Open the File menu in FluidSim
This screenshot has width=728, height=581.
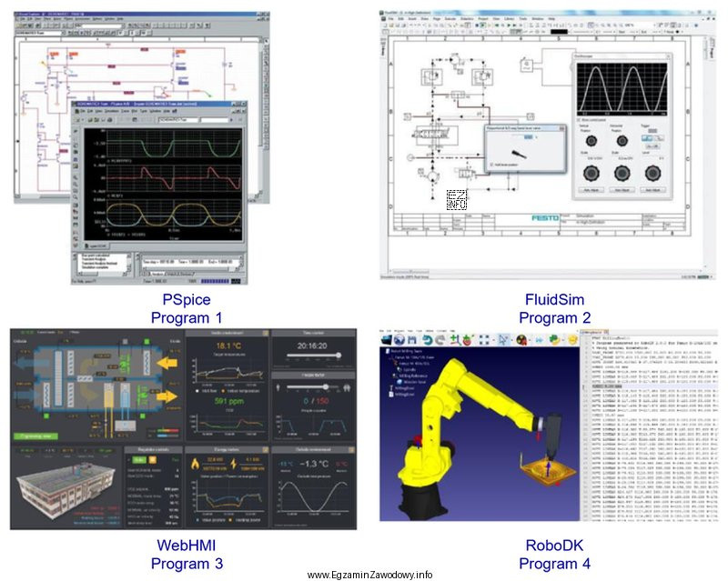391,18
